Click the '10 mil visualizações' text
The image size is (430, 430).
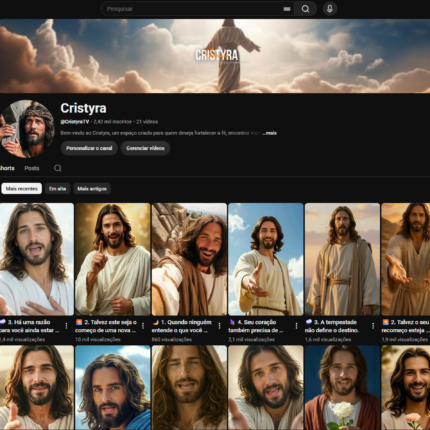(x=98, y=339)
